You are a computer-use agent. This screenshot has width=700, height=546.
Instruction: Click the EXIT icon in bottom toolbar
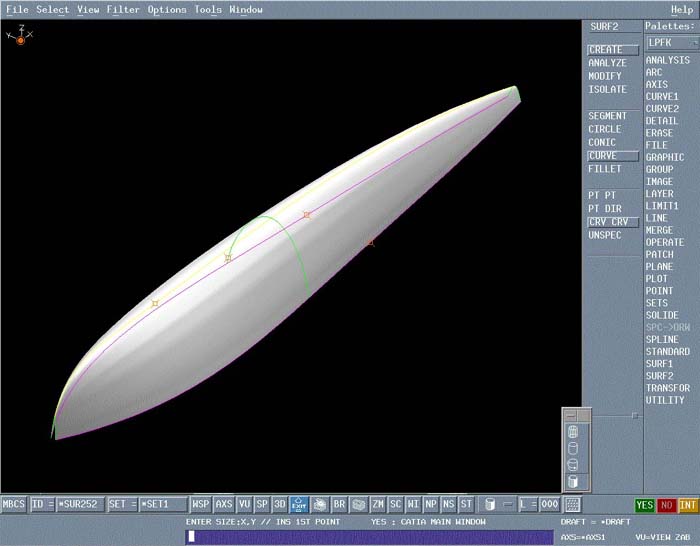coord(299,505)
